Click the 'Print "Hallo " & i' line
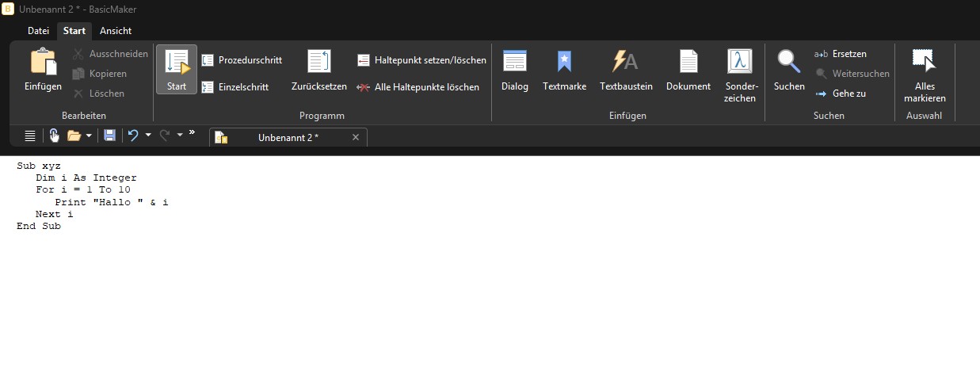The width and height of the screenshot is (980, 382). (112, 202)
